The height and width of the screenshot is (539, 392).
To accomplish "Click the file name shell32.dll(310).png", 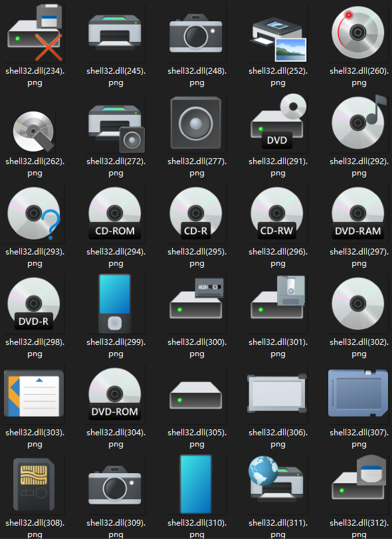I will point(197,528).
